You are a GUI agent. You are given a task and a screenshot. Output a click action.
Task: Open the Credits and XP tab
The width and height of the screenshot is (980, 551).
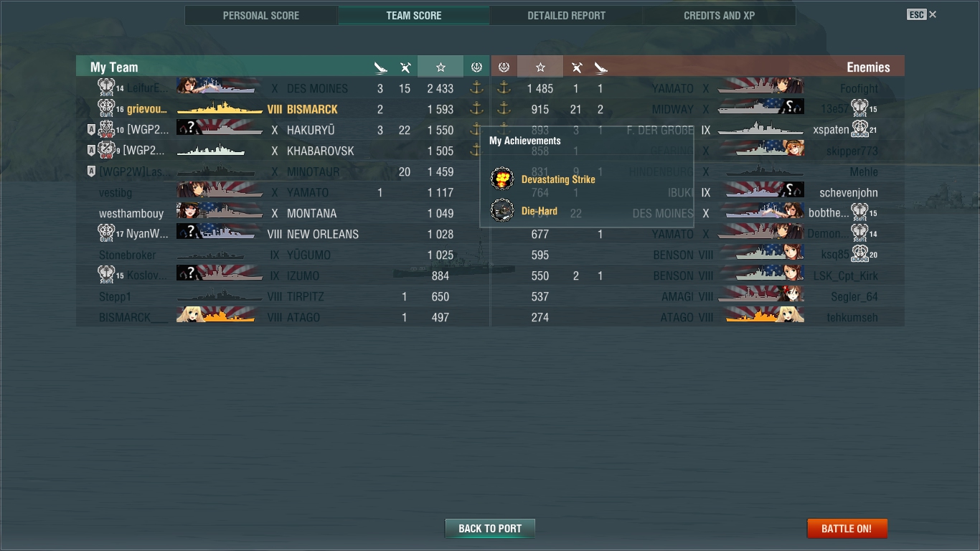719,15
